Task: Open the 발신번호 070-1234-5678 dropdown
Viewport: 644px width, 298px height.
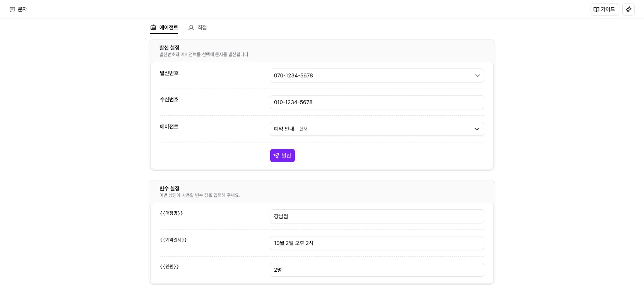Action: [x=377, y=75]
